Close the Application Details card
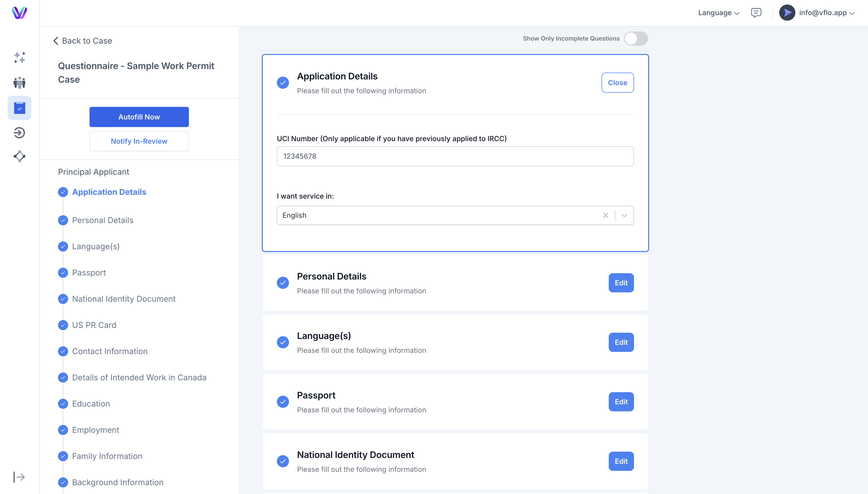 click(618, 83)
